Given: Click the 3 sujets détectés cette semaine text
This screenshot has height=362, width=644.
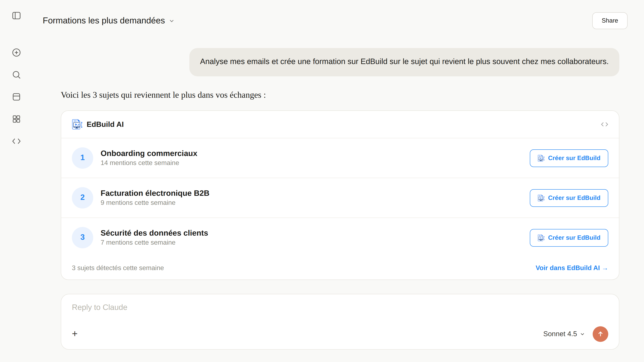Looking at the screenshot, I should click(118, 268).
